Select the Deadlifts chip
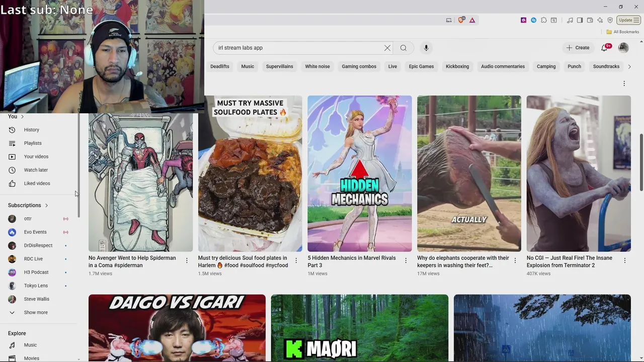 coord(220,66)
